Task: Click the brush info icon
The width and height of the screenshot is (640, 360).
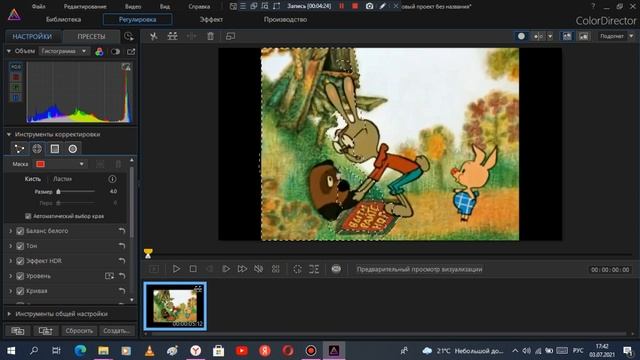Action: pos(112,179)
